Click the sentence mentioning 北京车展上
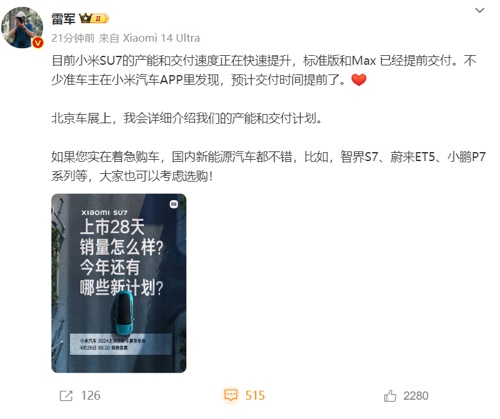 [x=187, y=118]
